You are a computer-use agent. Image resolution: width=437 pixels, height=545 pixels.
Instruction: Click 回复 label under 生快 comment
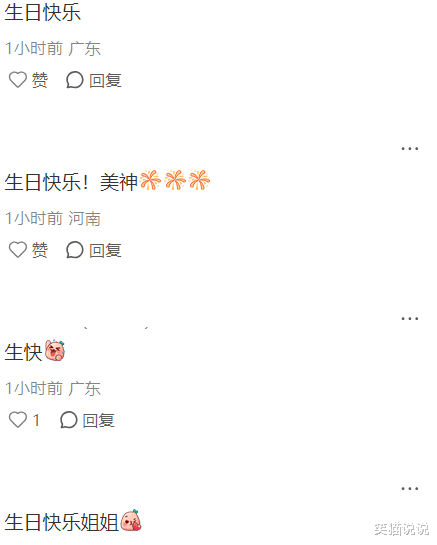(99, 420)
